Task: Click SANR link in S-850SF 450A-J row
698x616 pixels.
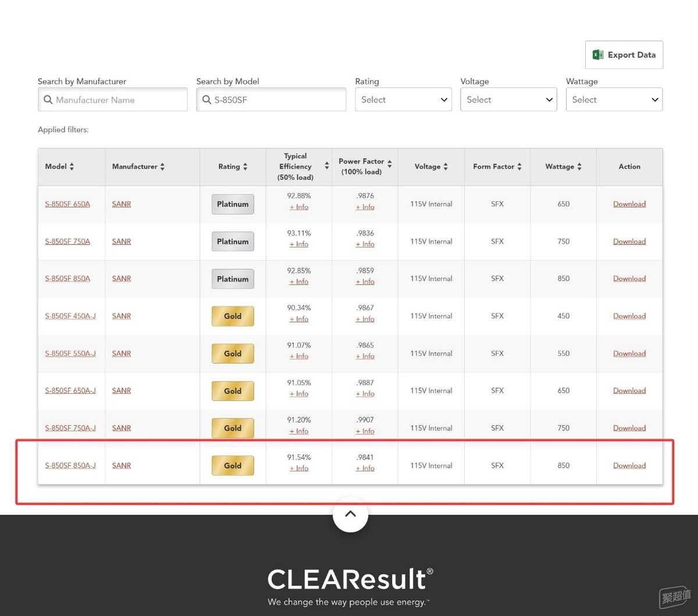Action: click(122, 316)
